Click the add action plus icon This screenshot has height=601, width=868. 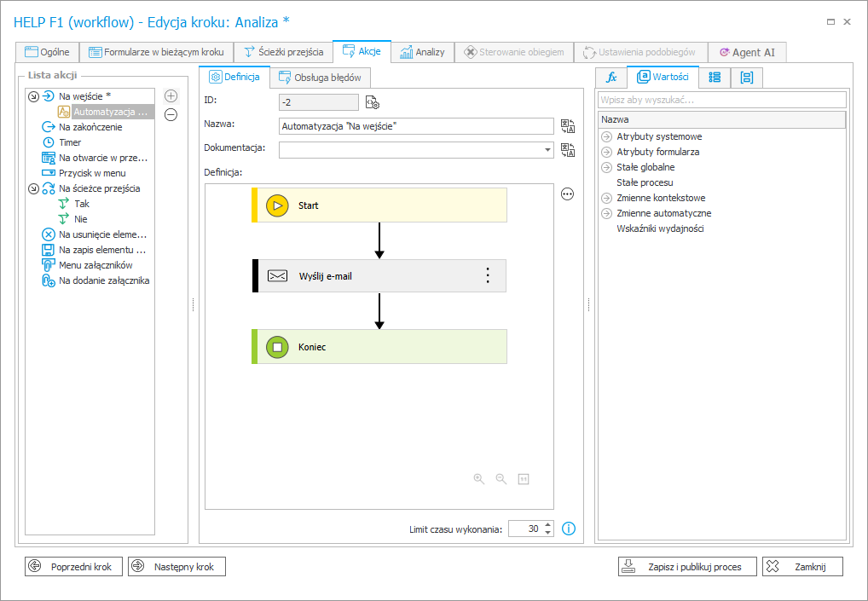coord(171,96)
